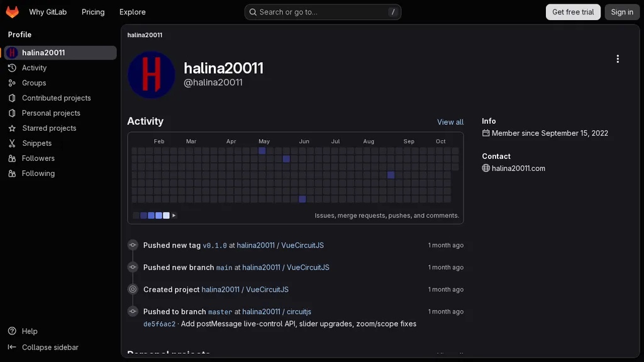Image resolution: width=644 pixels, height=362 pixels.
Task: Click the Sign in button
Action: point(622,12)
